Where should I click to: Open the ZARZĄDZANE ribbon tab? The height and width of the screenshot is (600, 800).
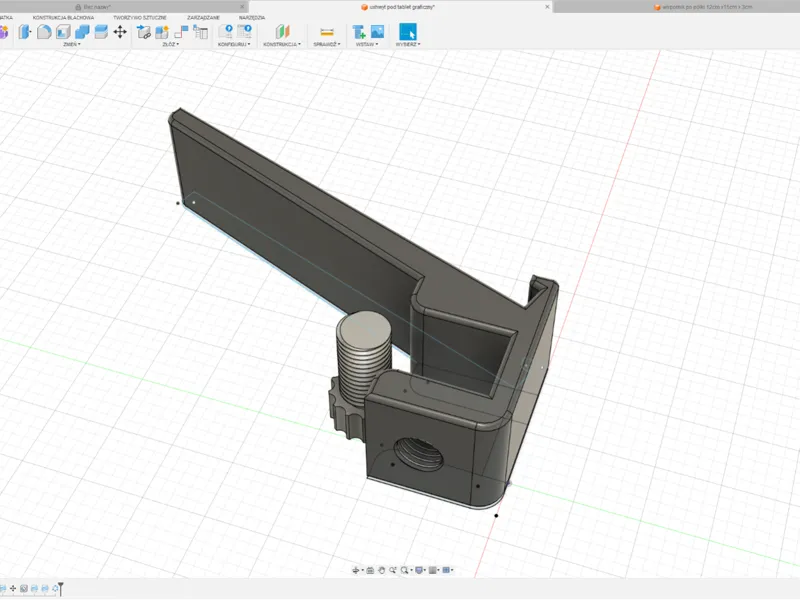tap(203, 17)
